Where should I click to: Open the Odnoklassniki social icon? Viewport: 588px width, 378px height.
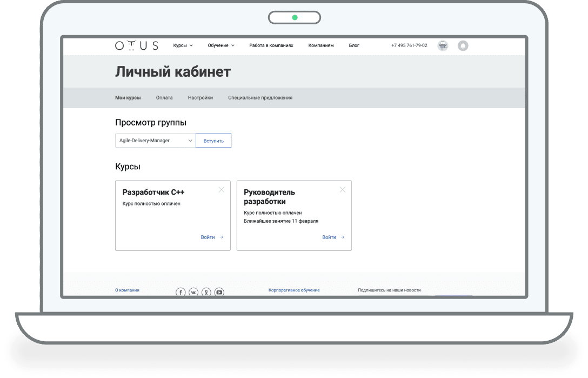(206, 292)
